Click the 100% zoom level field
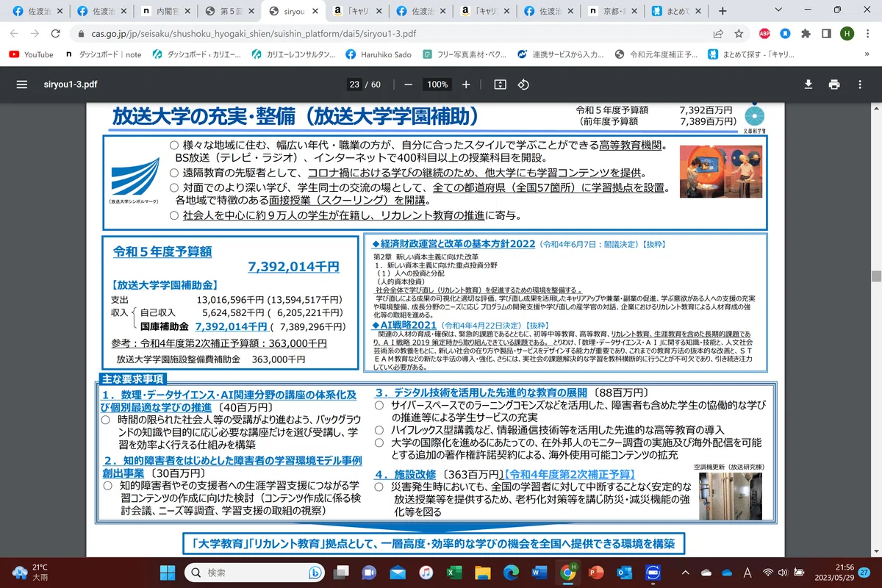This screenshot has height=588, width=882. tap(437, 85)
